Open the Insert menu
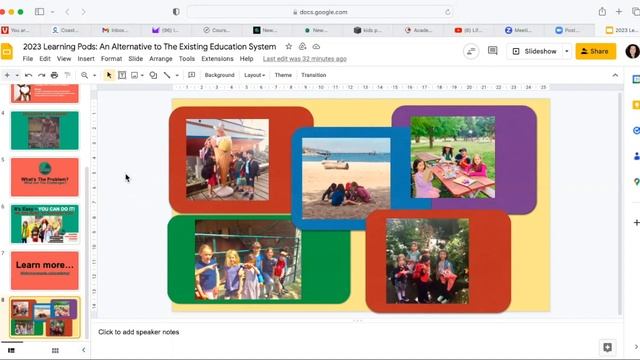Screen dimensions: 640x360 pos(86,59)
